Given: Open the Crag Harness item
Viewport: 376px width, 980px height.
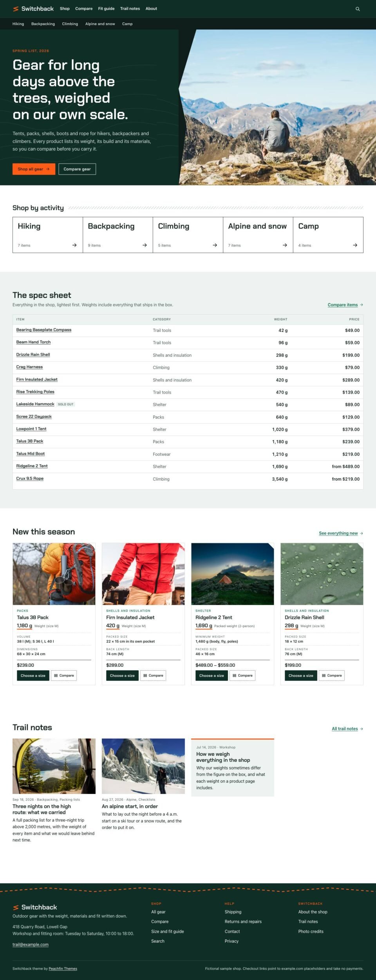Looking at the screenshot, I should click(29, 367).
